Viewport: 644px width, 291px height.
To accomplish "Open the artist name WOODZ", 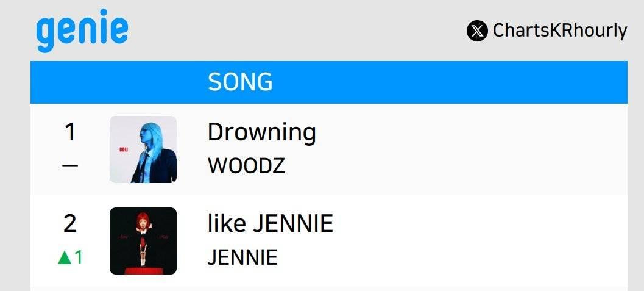I will (x=246, y=166).
